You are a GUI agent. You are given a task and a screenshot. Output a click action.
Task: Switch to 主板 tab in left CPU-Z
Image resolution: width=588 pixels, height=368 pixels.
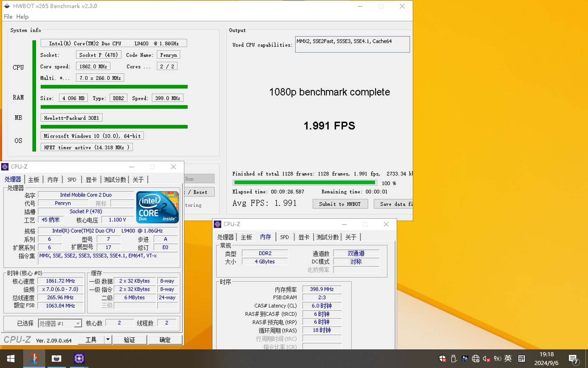click(x=33, y=180)
